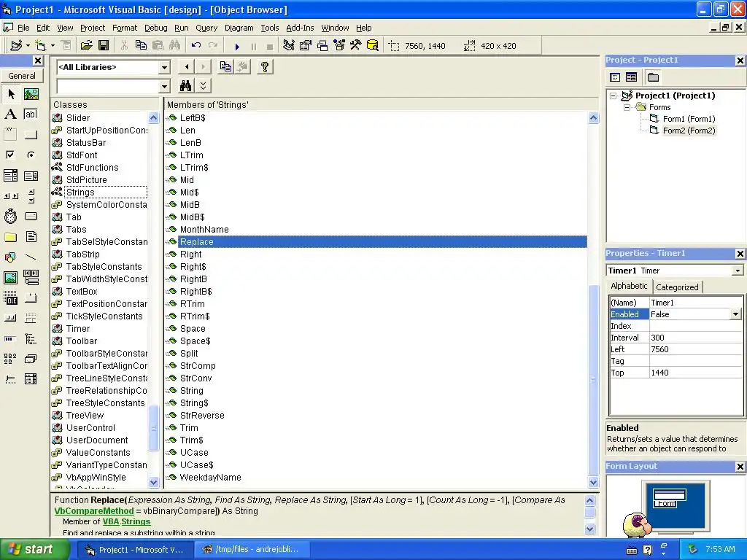Open the Add Project dropdown arrow

coord(28,46)
